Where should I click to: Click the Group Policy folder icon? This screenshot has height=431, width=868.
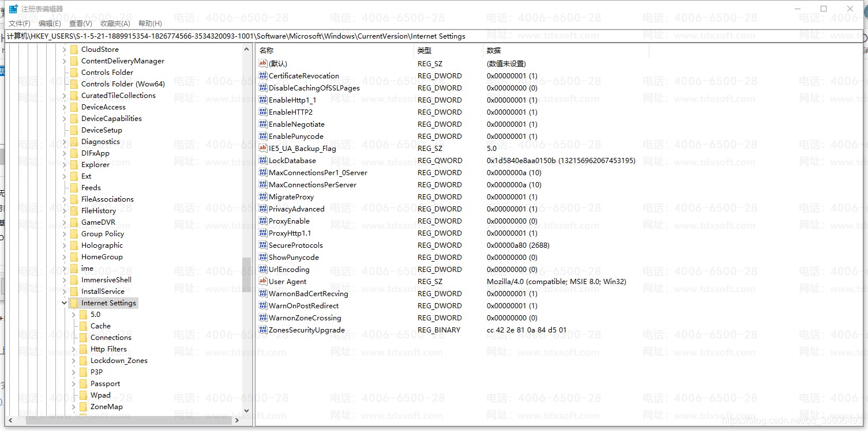(x=74, y=234)
